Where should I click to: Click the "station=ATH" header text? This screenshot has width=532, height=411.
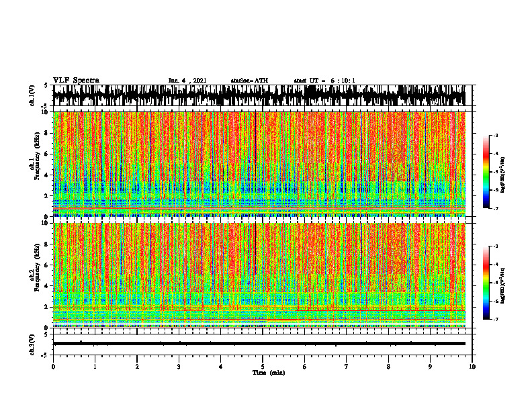click(x=249, y=81)
